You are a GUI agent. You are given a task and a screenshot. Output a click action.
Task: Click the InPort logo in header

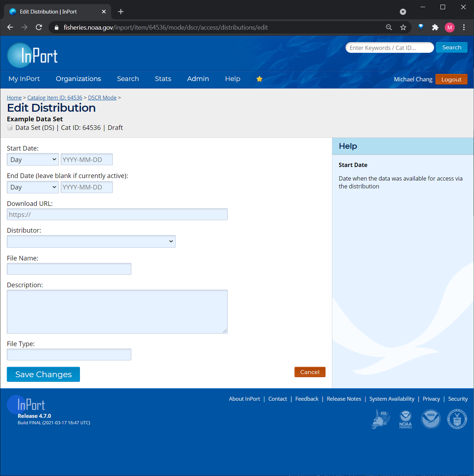click(32, 55)
